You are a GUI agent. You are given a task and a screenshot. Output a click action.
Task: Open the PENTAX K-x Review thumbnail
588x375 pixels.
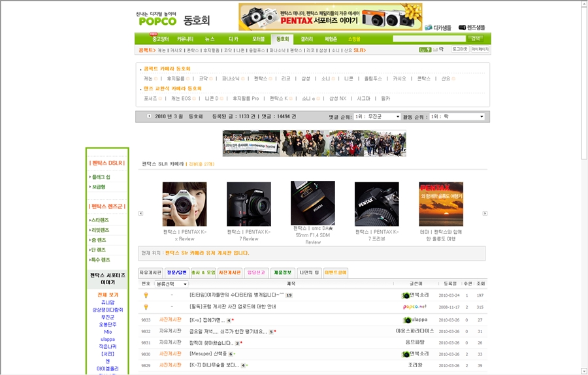point(184,204)
